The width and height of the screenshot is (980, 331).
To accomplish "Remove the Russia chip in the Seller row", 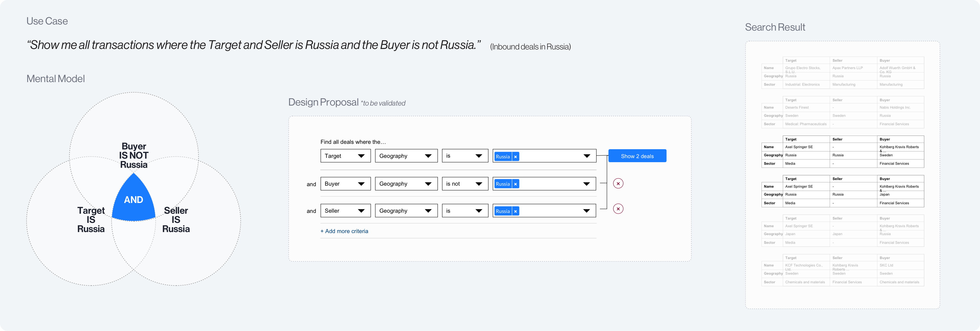I will click(x=516, y=211).
